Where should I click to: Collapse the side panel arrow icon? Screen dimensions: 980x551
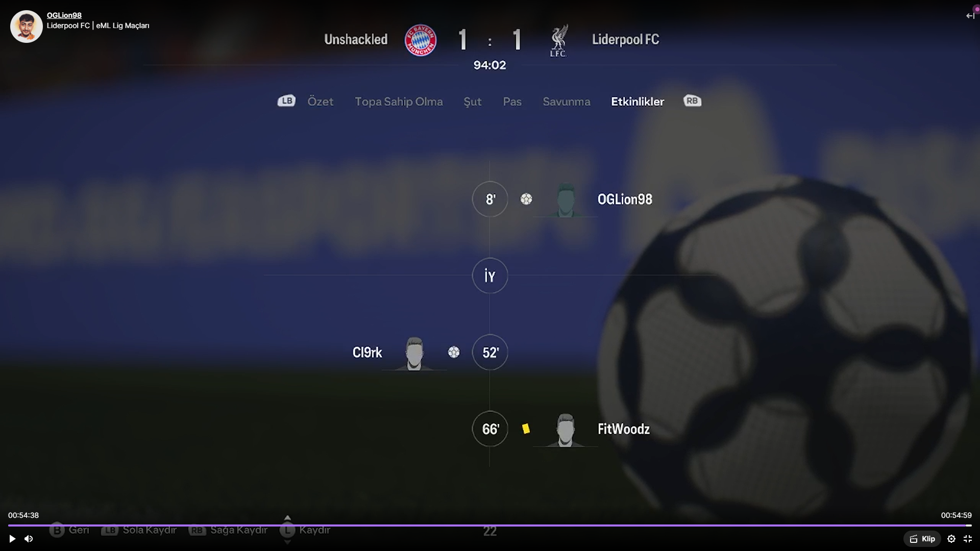click(x=970, y=16)
